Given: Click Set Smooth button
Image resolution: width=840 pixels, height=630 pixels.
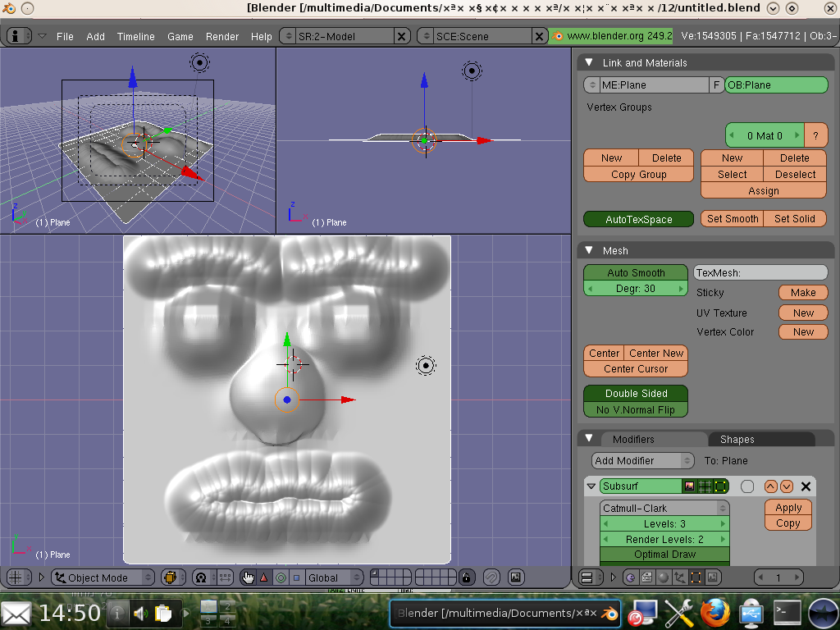Looking at the screenshot, I should tap(733, 218).
